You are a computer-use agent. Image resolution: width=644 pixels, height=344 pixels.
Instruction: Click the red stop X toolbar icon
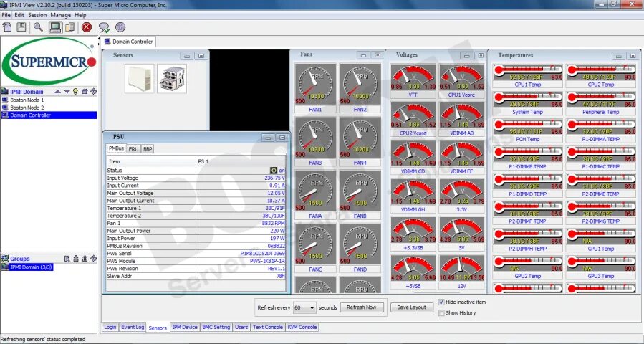click(87, 27)
